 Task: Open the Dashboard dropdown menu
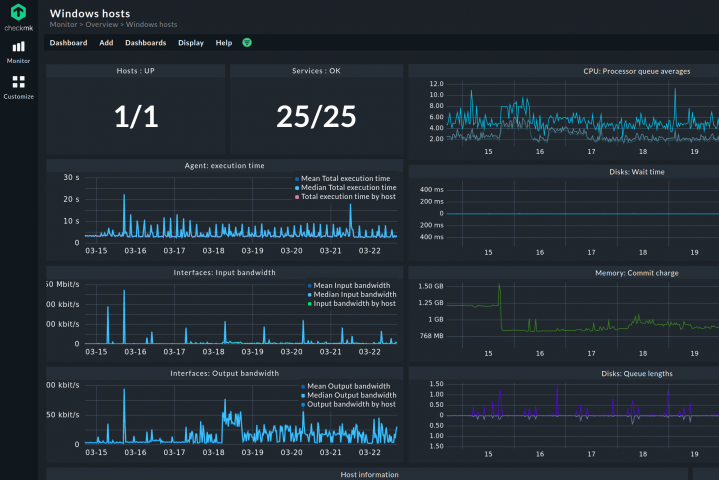(68, 43)
